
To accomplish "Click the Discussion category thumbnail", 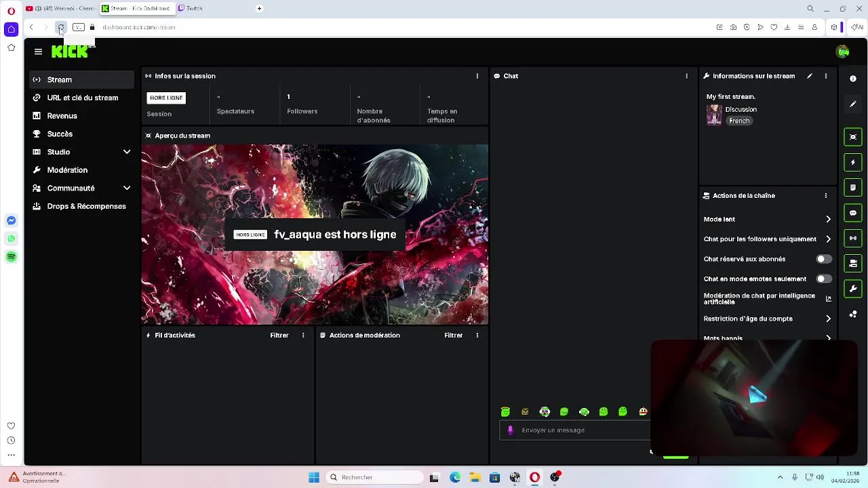I will point(714,115).
